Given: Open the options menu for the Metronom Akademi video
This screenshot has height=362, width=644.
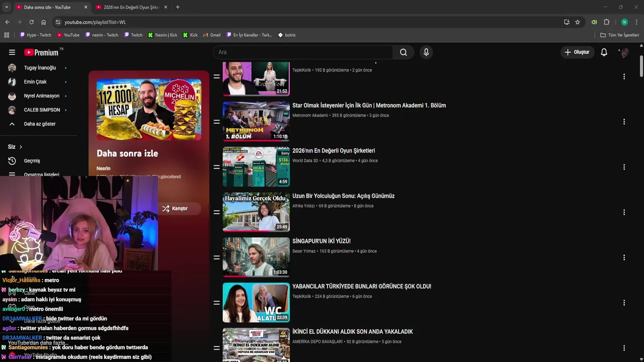Looking at the screenshot, I should pos(624,122).
